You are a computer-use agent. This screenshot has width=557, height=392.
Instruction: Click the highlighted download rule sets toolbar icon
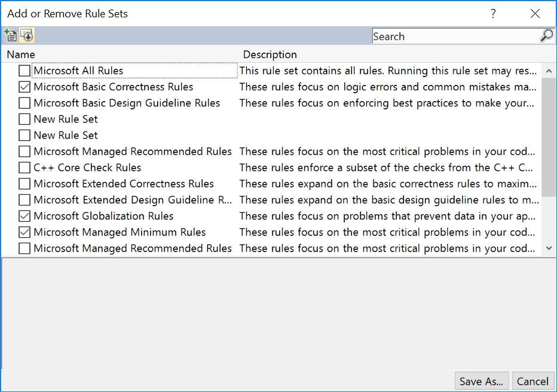coord(27,36)
